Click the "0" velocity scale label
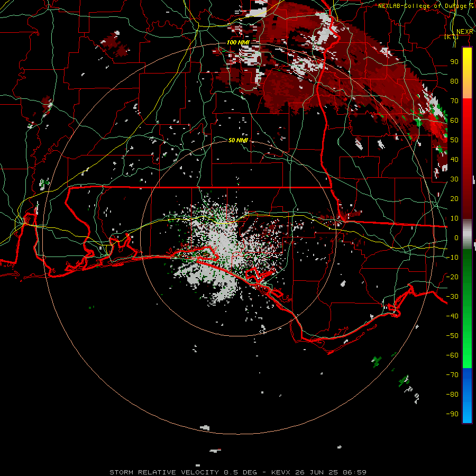Screen dimensions: 476x476 coord(456,237)
